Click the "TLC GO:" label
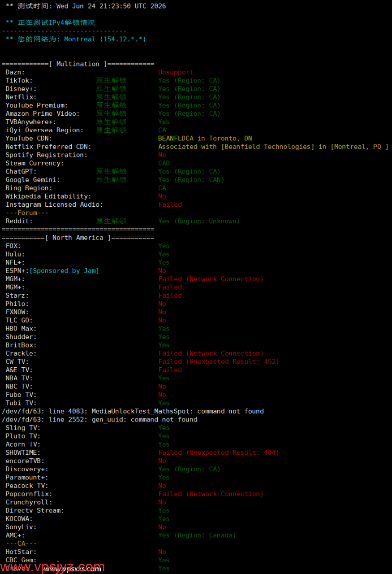Image resolution: width=392 pixels, height=574 pixels. tap(19, 321)
